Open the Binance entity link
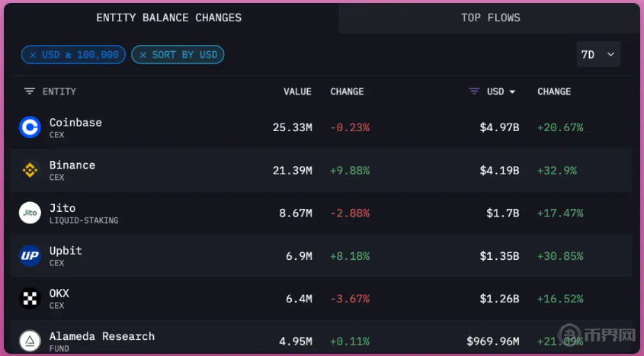644x356 pixels. pos(72,165)
